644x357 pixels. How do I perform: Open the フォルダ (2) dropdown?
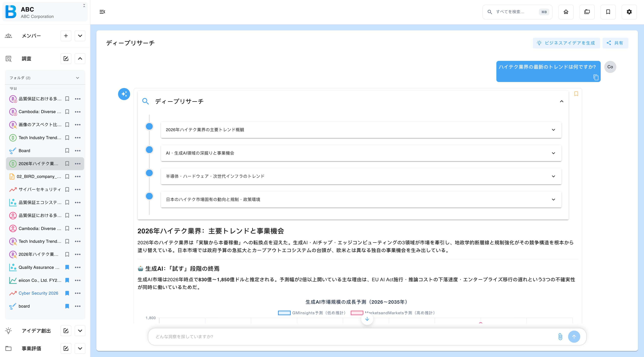[45, 78]
